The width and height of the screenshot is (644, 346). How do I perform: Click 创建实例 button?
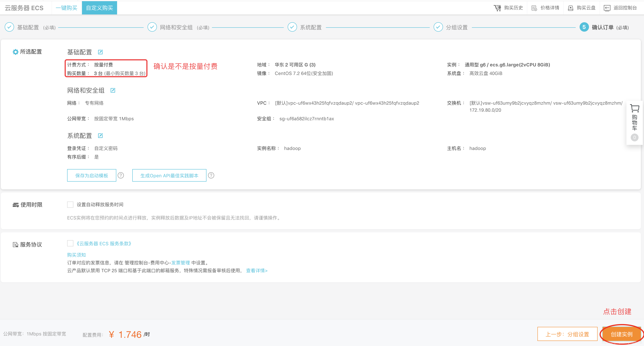(622, 334)
